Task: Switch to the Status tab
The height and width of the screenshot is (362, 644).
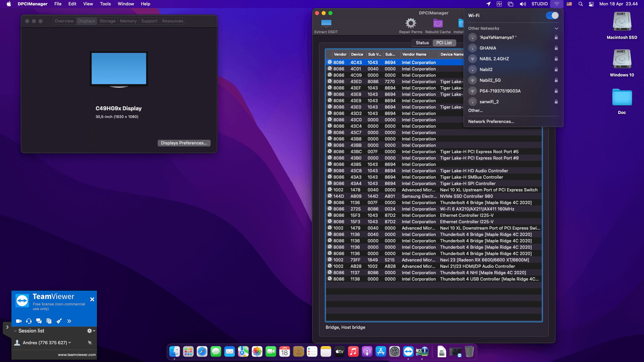Action: pos(422,43)
